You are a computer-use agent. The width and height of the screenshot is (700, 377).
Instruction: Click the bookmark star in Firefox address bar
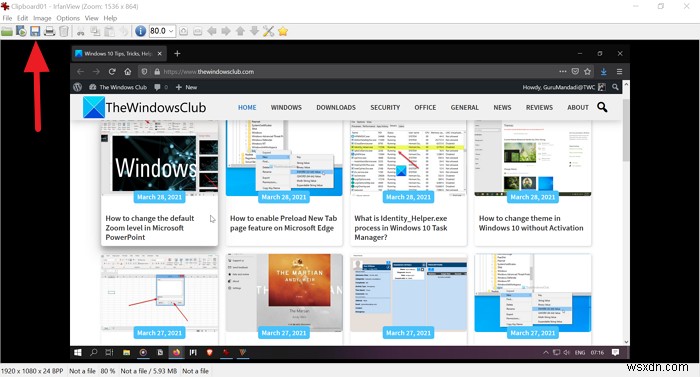[x=588, y=71]
